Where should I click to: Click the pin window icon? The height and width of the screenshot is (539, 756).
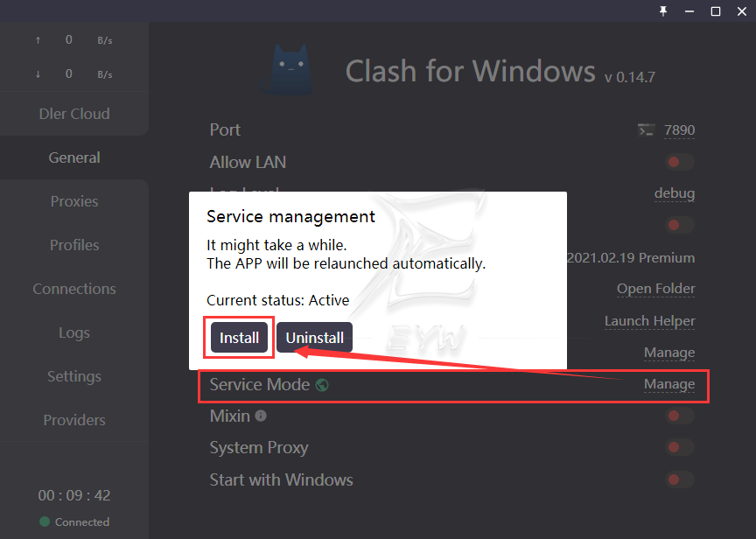click(x=663, y=10)
